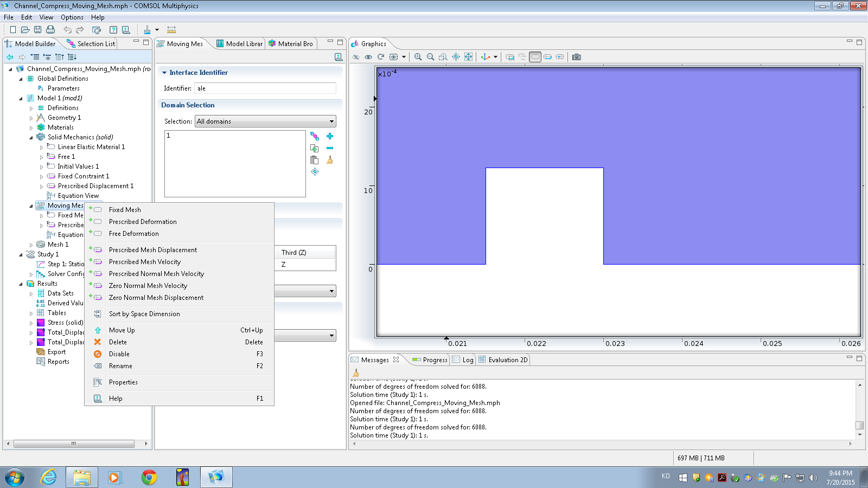Remove from selection with minus icon

329,148
